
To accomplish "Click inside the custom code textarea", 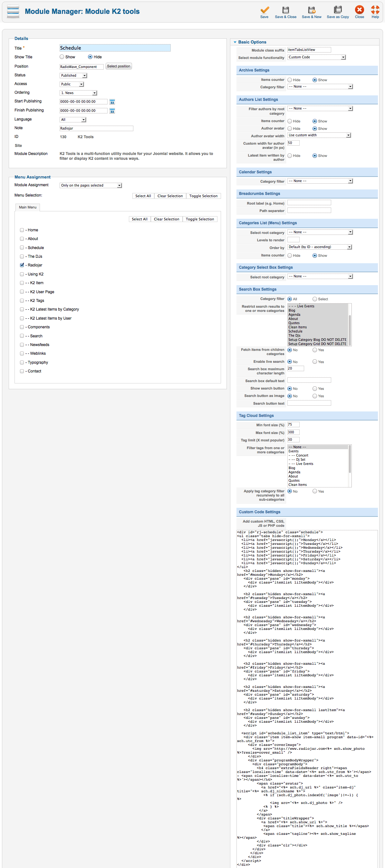I will tap(307, 699).
